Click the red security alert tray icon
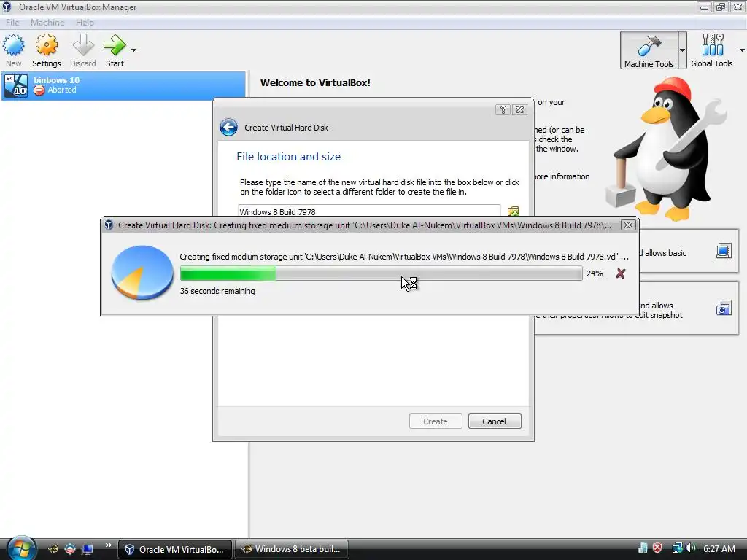Image resolution: width=747 pixels, height=560 pixels. pyautogui.click(x=657, y=548)
